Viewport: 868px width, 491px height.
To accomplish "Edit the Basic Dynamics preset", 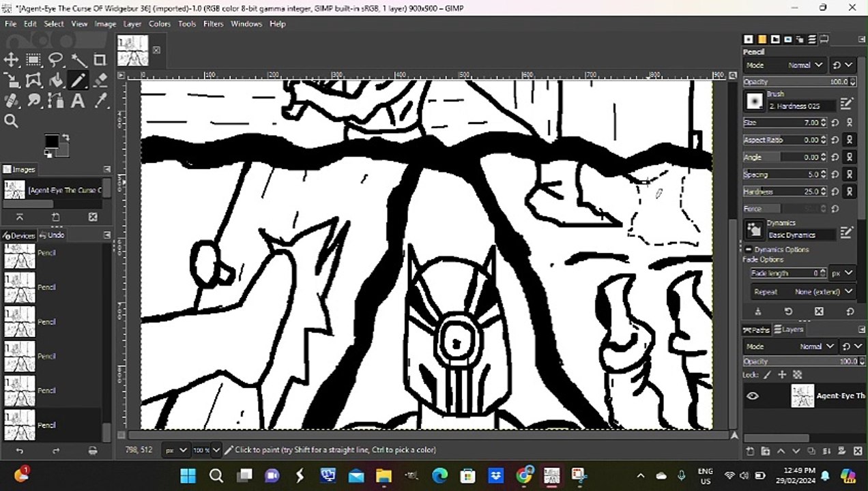I will [846, 233].
